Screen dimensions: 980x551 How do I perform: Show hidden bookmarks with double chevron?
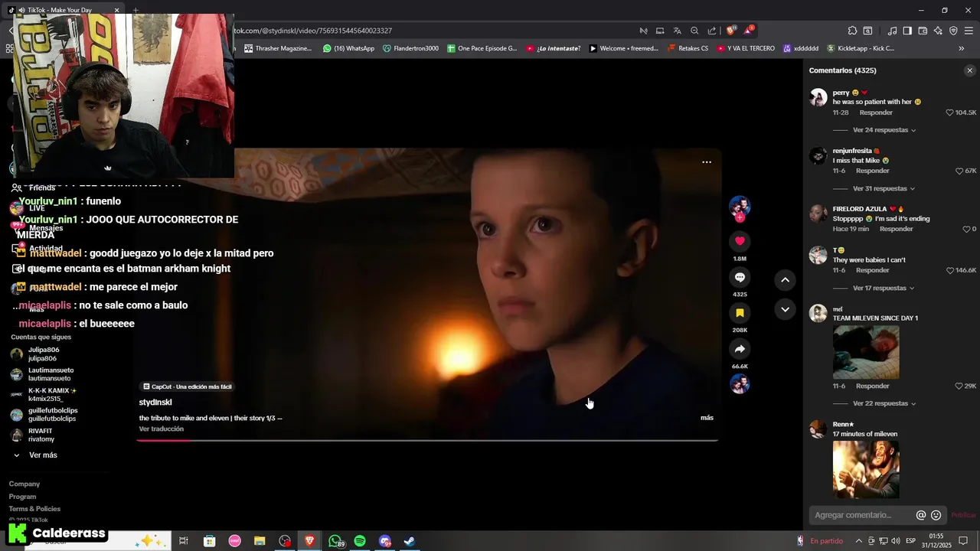point(962,48)
